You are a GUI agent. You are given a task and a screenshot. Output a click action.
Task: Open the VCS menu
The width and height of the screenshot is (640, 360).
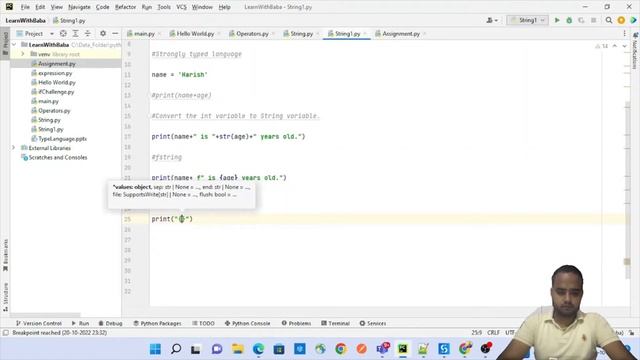(x=181, y=7)
